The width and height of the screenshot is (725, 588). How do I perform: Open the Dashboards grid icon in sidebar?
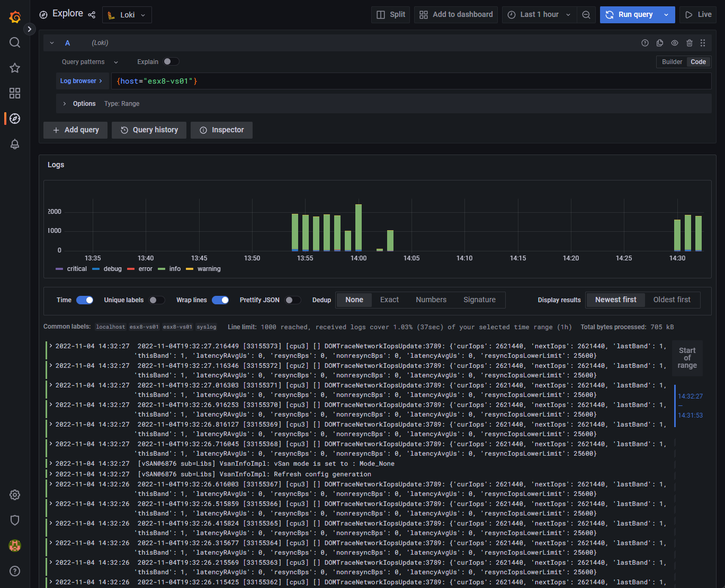pos(15,93)
